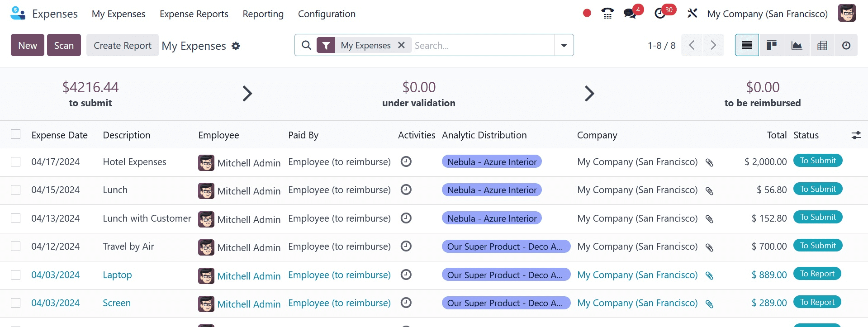Toggle the select-all header checkbox

(x=16, y=134)
